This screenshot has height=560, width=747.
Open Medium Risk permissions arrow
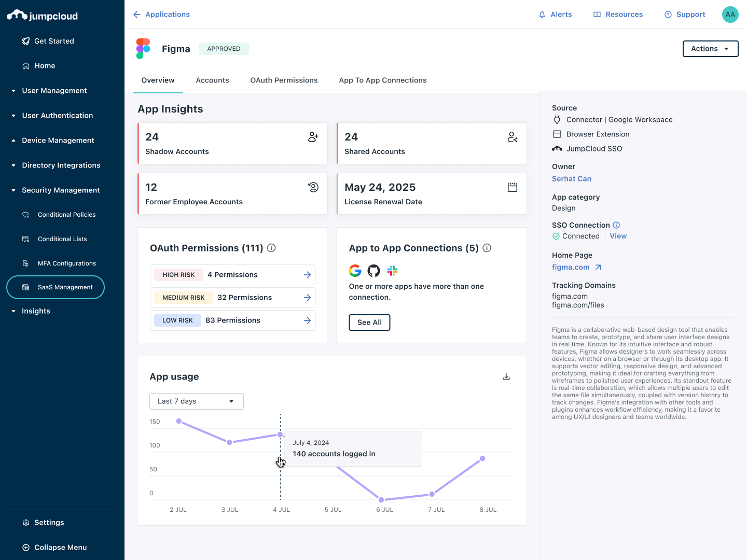click(307, 298)
